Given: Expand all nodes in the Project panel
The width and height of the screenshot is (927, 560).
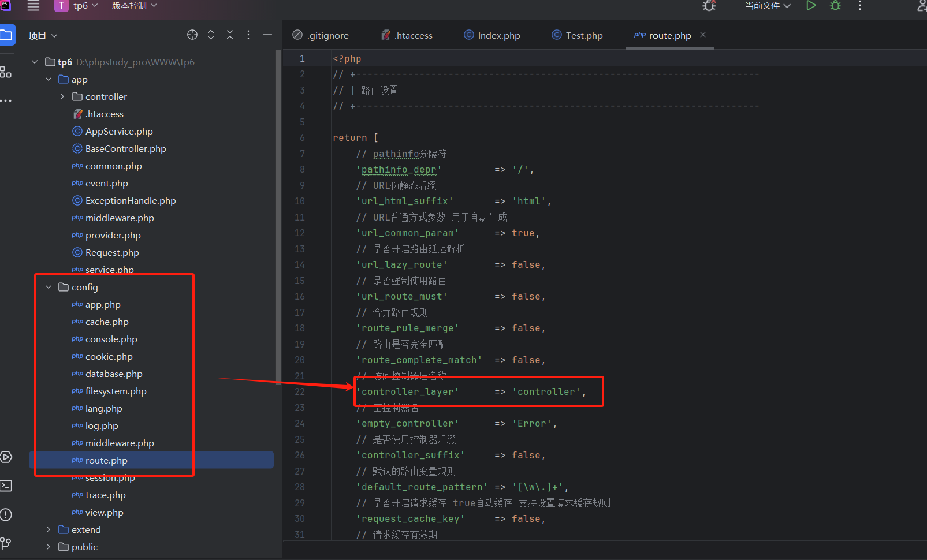Looking at the screenshot, I should pyautogui.click(x=210, y=35).
